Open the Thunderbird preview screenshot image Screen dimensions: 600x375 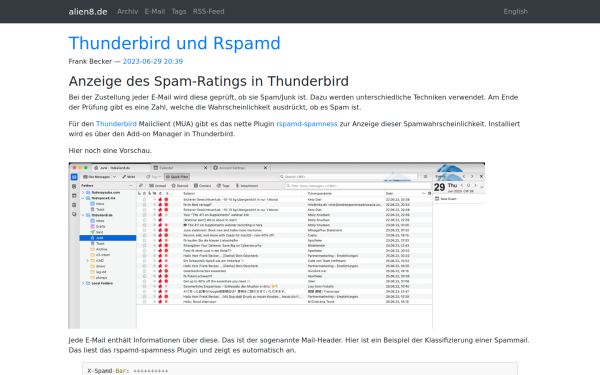point(277,245)
